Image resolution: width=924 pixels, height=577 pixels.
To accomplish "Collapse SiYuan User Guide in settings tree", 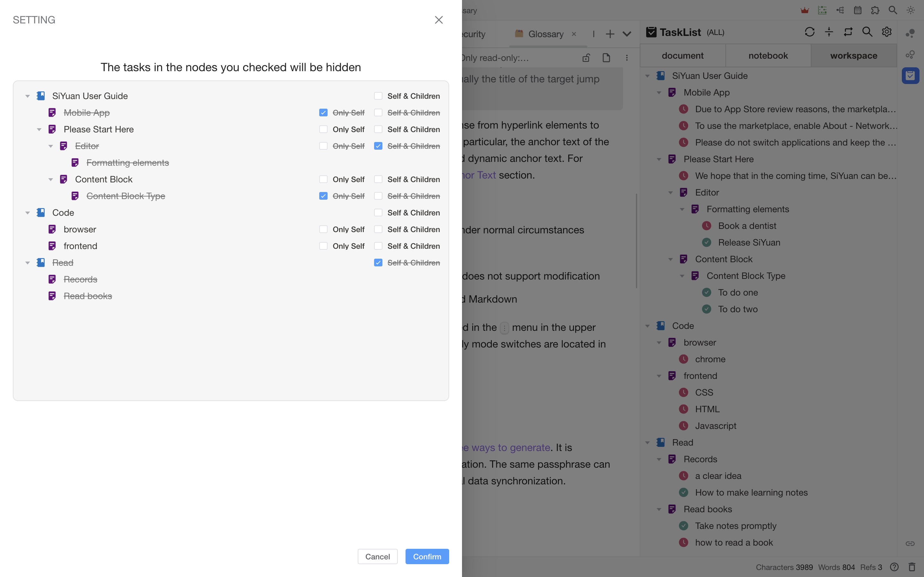I will click(28, 96).
